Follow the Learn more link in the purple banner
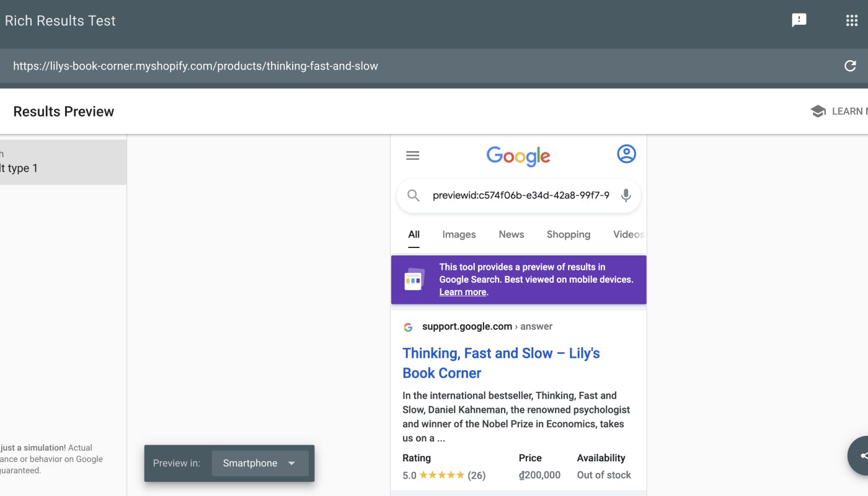The height and width of the screenshot is (496, 868). tap(463, 292)
